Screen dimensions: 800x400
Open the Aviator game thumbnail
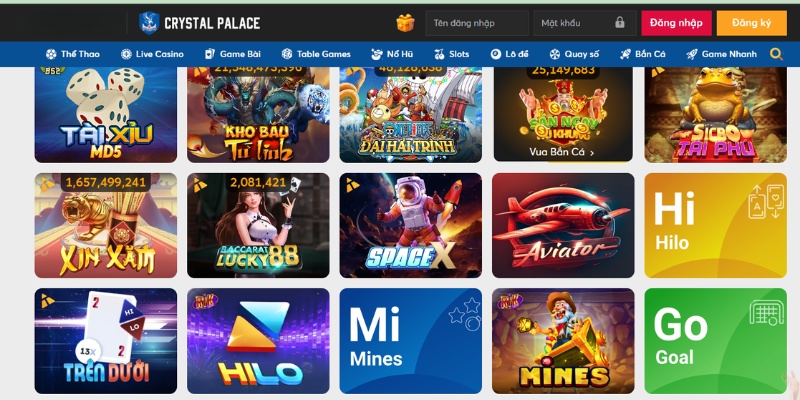[563, 226]
